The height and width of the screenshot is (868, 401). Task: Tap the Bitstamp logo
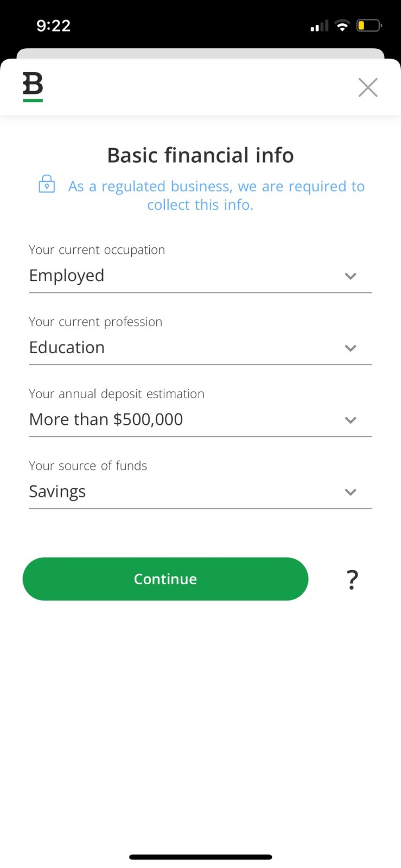click(x=33, y=87)
